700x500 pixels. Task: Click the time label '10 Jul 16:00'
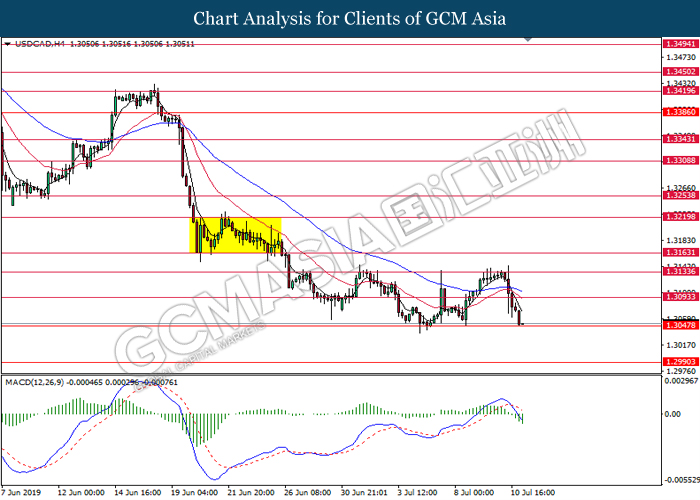[x=533, y=492]
